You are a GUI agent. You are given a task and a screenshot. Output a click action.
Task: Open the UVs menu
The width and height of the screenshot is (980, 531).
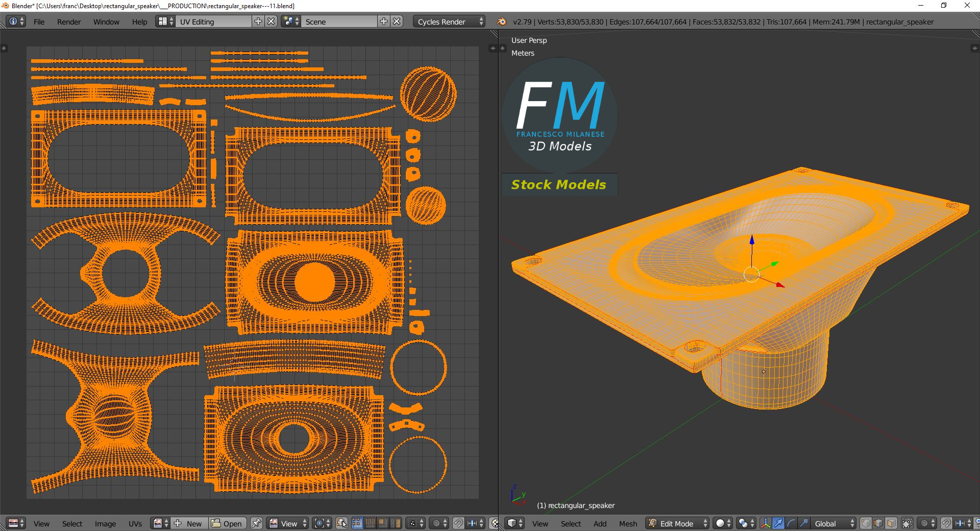[x=135, y=523]
